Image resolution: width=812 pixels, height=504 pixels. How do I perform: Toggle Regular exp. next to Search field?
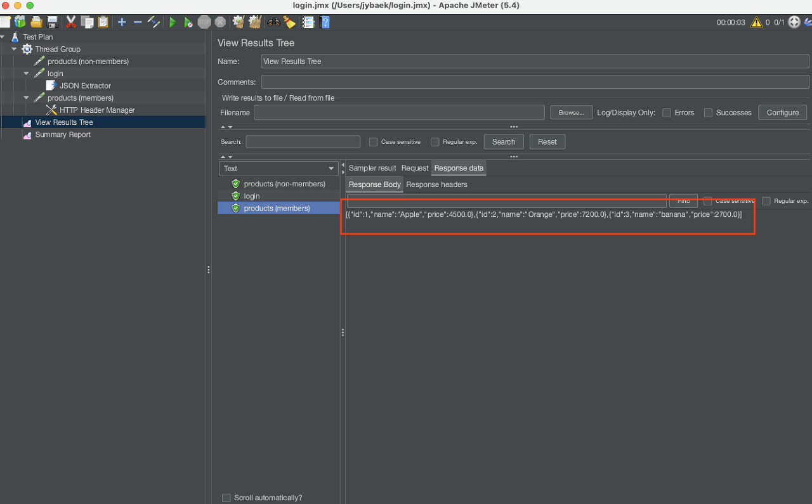pos(435,142)
